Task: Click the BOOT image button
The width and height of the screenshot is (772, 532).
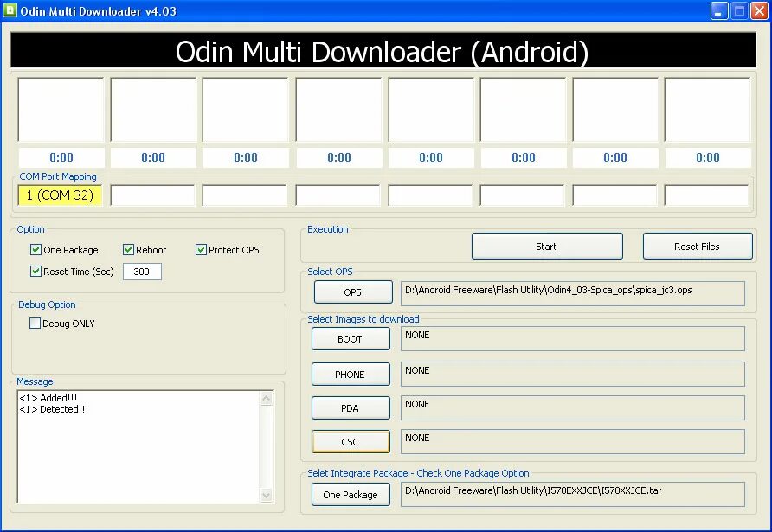Action: 351,339
